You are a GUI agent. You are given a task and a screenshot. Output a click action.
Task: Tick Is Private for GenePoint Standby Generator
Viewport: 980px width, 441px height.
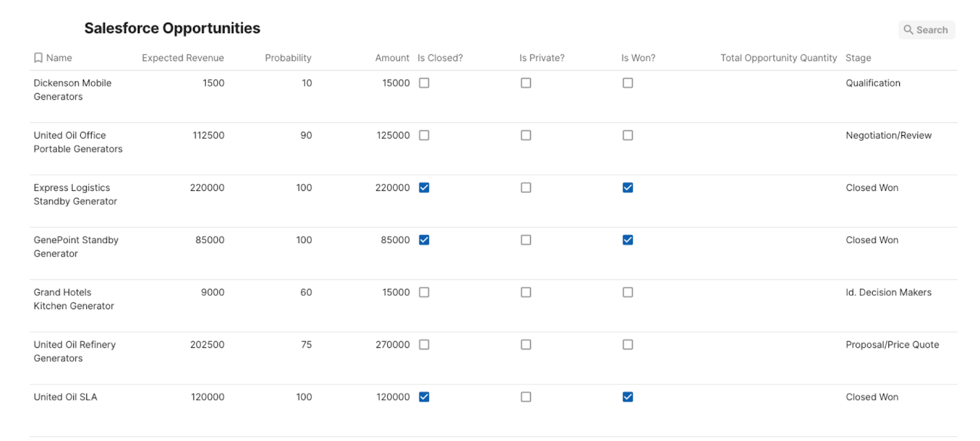point(526,240)
